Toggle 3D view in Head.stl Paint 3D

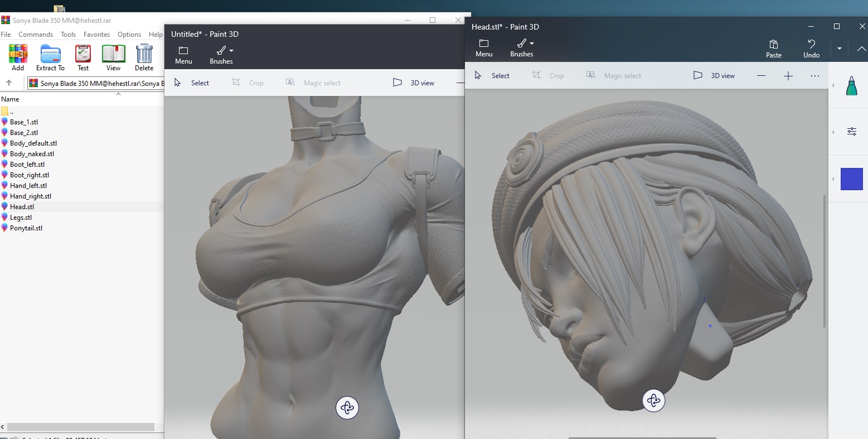point(714,75)
